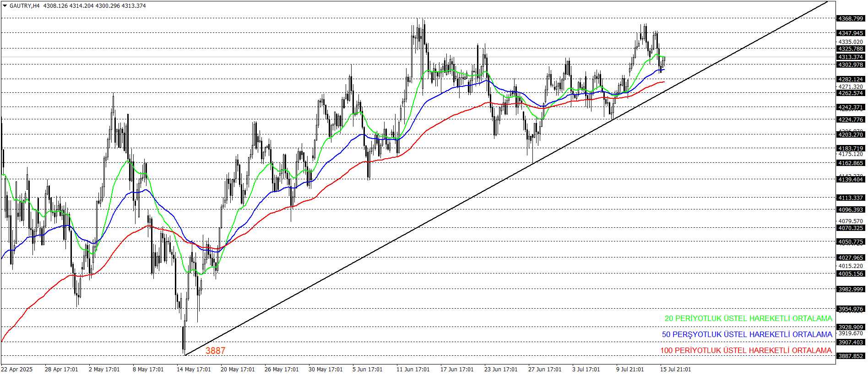Click the 14 May 17:01 time label
The width and height of the screenshot is (868, 375).
194,370
